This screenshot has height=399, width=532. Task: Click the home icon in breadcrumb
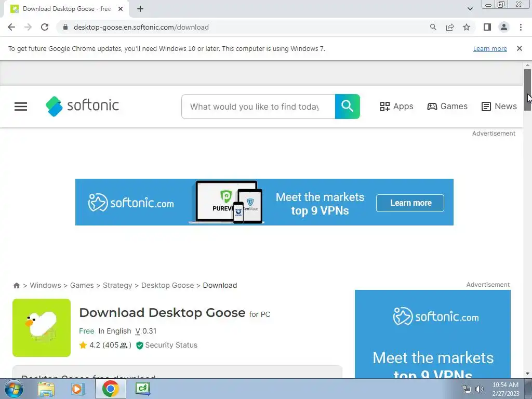coord(16,285)
